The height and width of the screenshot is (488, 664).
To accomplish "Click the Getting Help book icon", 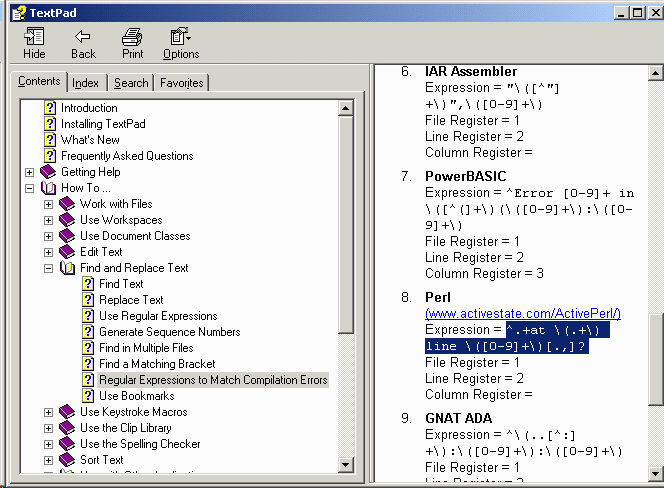I will point(48,172).
